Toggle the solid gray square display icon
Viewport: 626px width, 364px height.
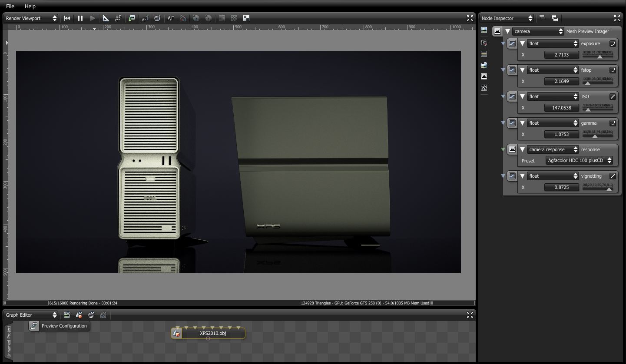(222, 18)
